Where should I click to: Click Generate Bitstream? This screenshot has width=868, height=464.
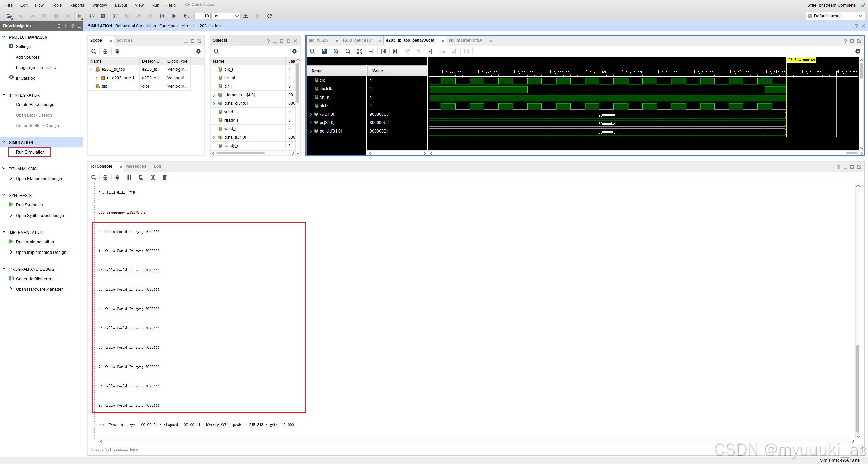tap(34, 279)
